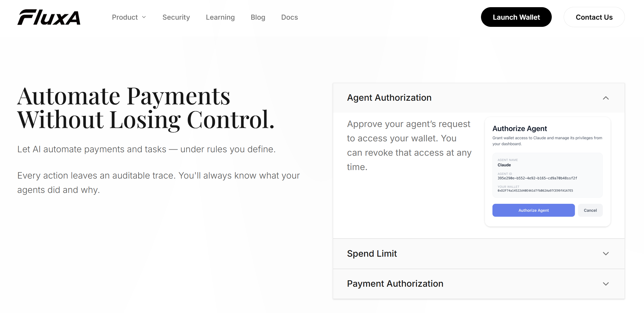Navigate to the Blog
This screenshot has width=644, height=313.
(258, 17)
